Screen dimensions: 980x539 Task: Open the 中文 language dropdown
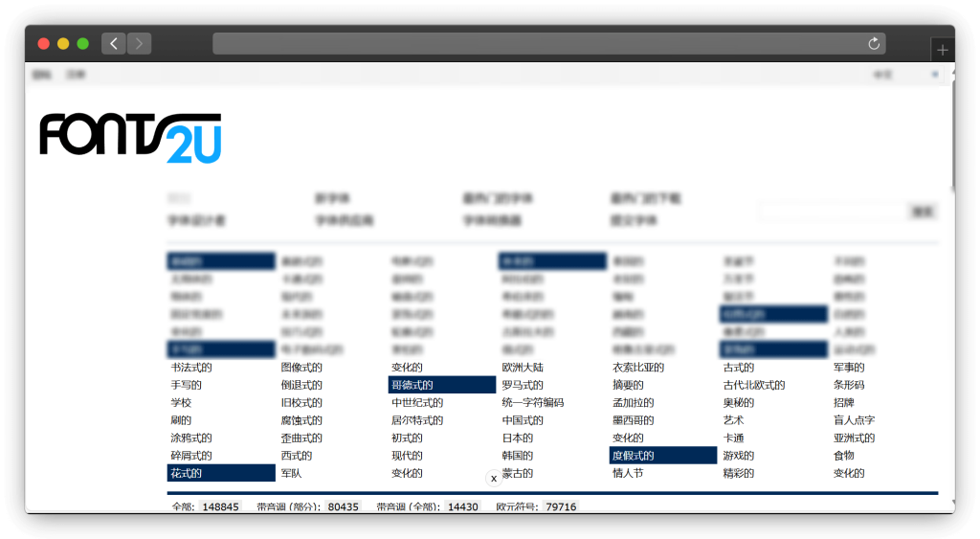(904, 75)
